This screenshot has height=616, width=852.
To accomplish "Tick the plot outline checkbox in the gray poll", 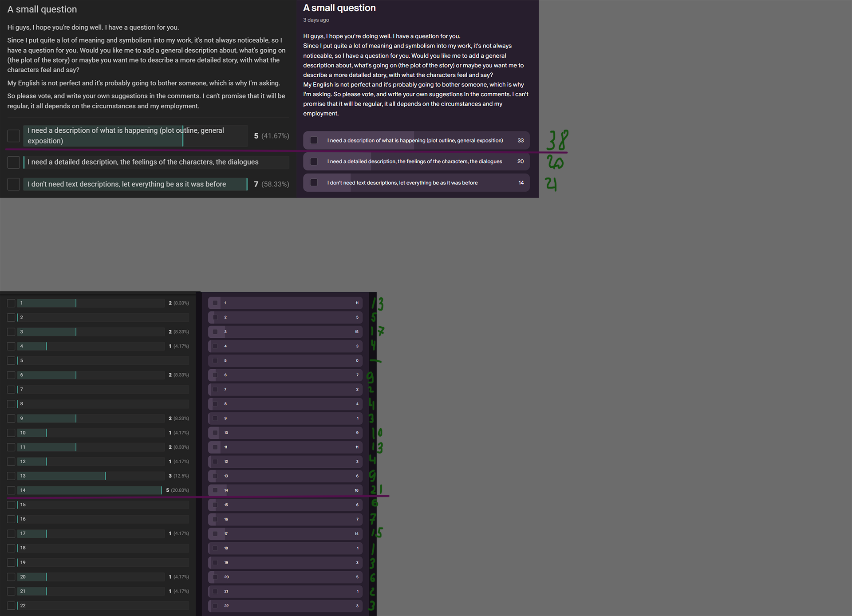I will tap(14, 136).
